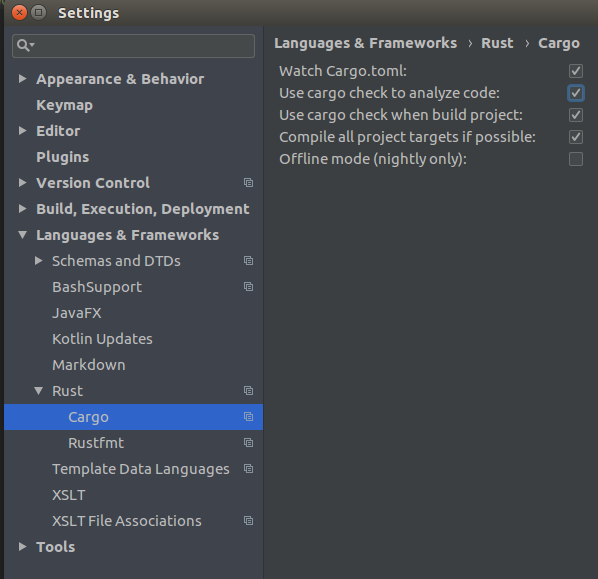Open the Keymap settings page

64,105
